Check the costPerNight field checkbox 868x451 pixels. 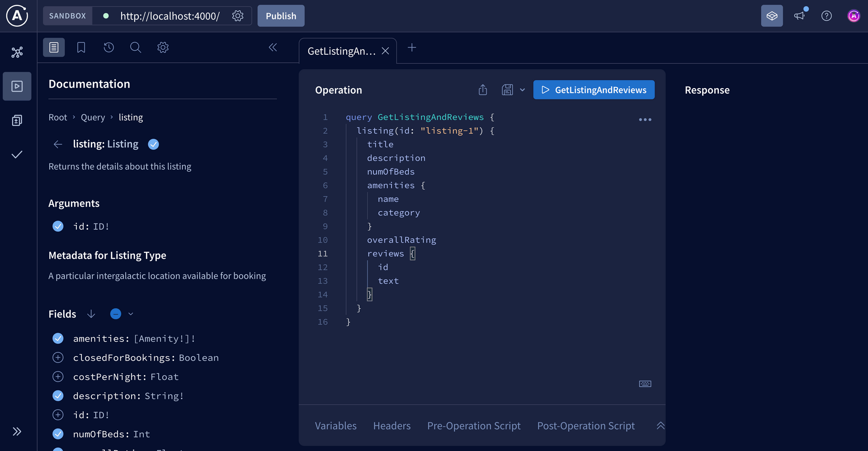click(58, 376)
